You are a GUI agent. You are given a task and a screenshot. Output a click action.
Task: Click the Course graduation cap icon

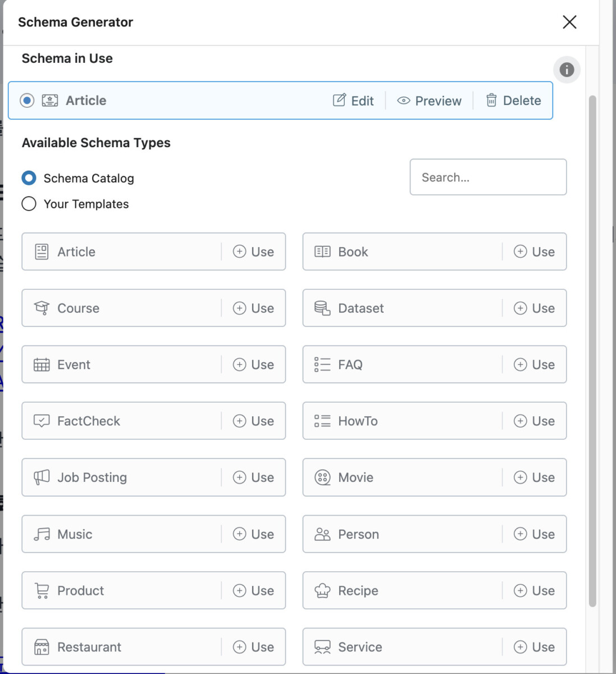tap(42, 308)
